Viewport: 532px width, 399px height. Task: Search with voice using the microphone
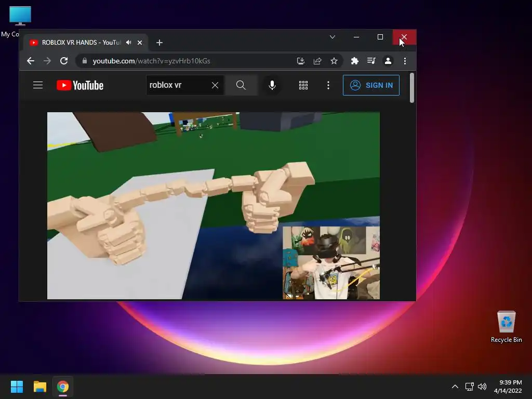click(272, 85)
